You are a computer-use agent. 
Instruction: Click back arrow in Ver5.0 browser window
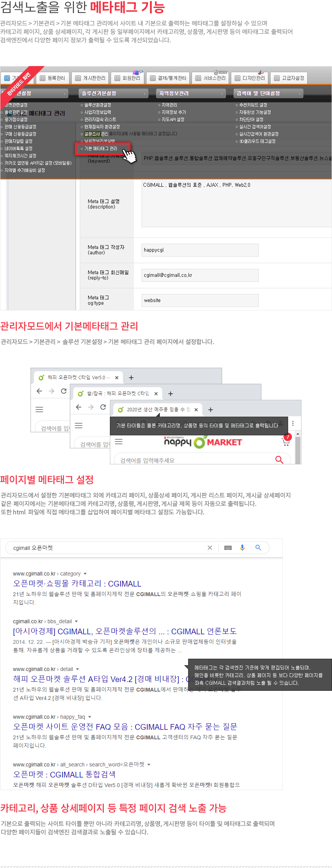[39, 391]
